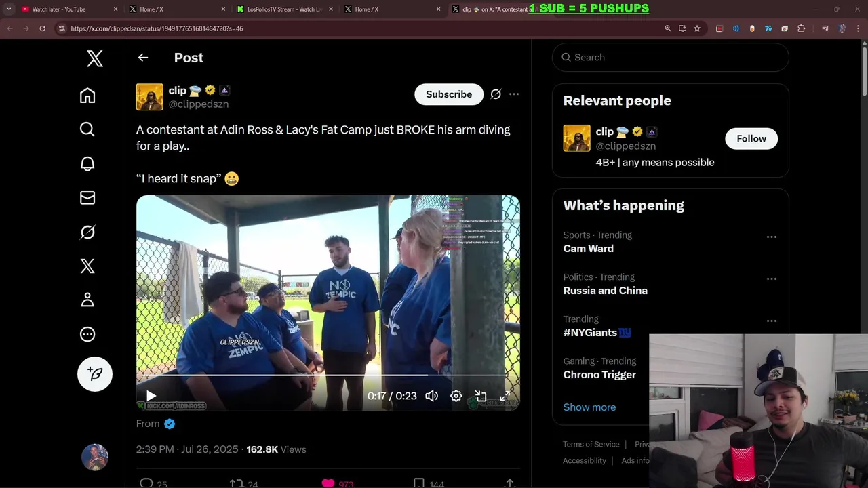Open Chrome media controls icon

point(825,28)
